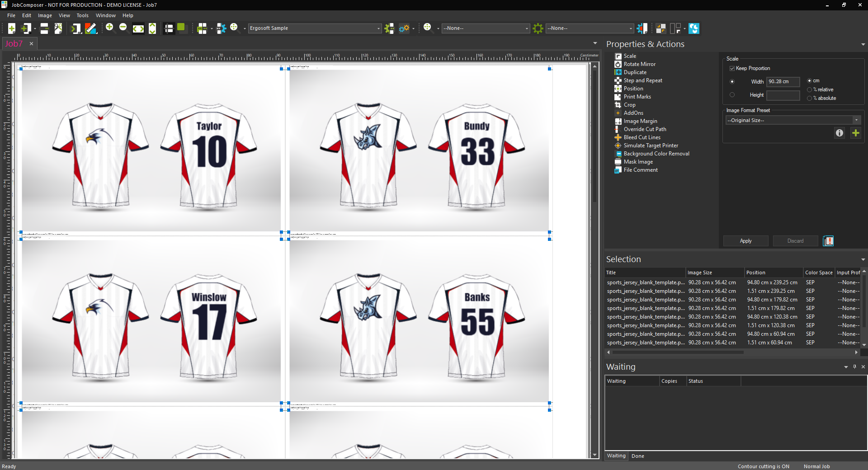Image resolution: width=868 pixels, height=470 pixels.
Task: Sort by the Position column header
Action: (x=774, y=273)
